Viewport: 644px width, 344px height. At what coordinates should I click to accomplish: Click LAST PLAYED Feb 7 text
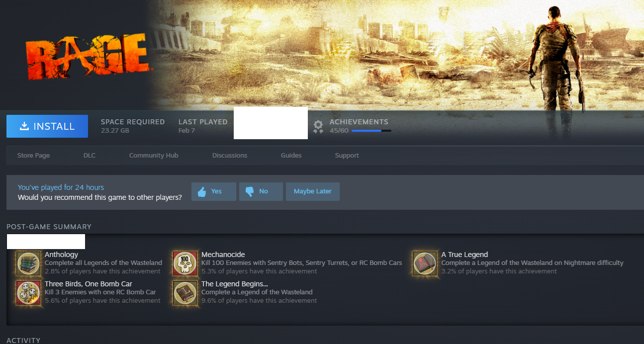[x=203, y=126]
